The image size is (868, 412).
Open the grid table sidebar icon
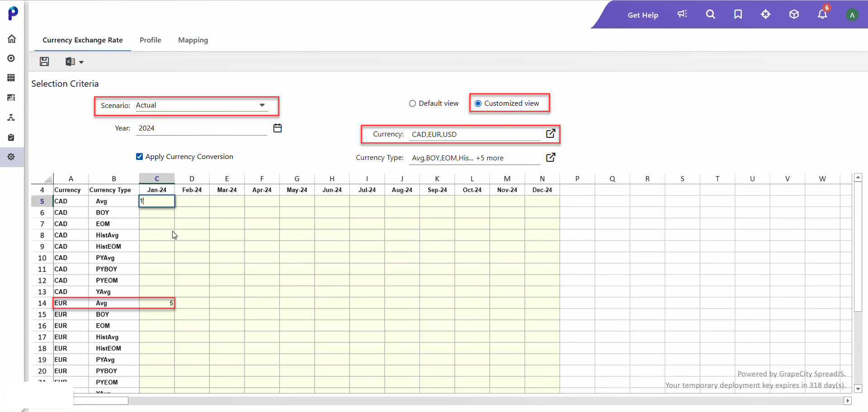(11, 78)
